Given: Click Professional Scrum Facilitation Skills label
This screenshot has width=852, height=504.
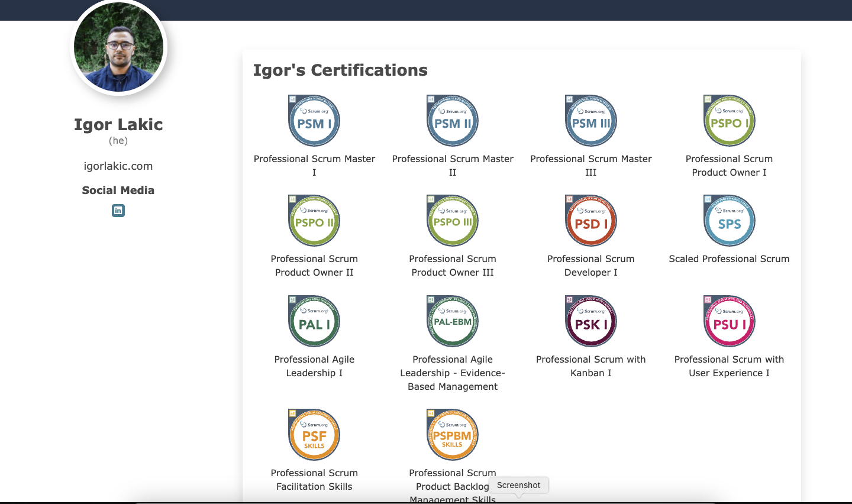Looking at the screenshot, I should coord(314,480).
